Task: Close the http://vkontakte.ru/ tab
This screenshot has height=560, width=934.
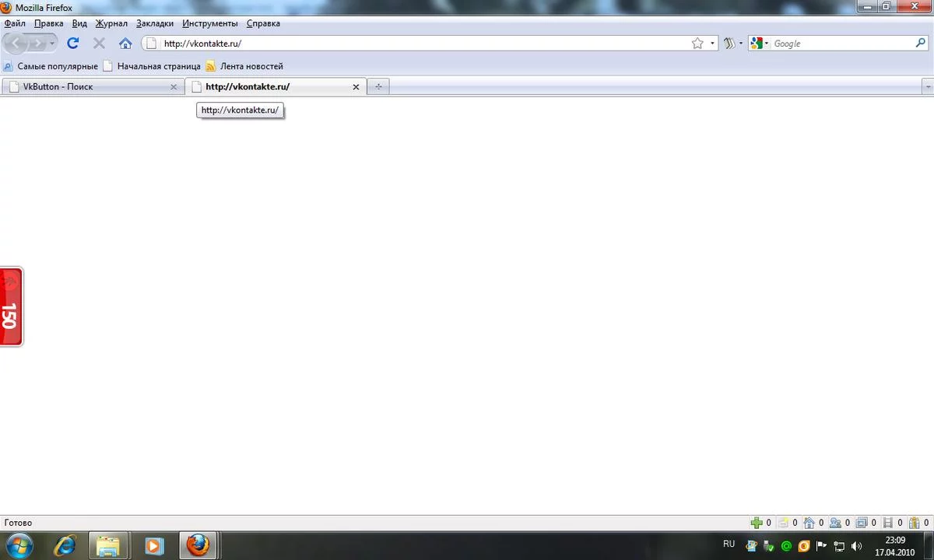Action: coord(356,86)
